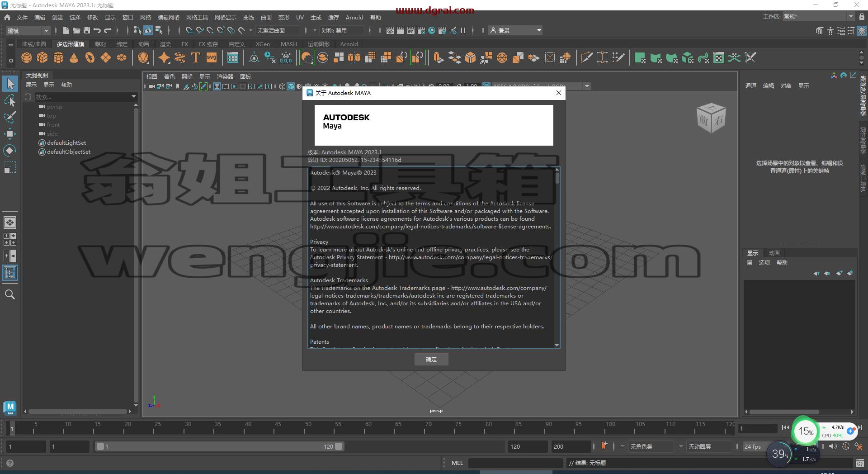The width and height of the screenshot is (868, 474).
Task: Toggle auto keyframe button
Action: (x=846, y=446)
